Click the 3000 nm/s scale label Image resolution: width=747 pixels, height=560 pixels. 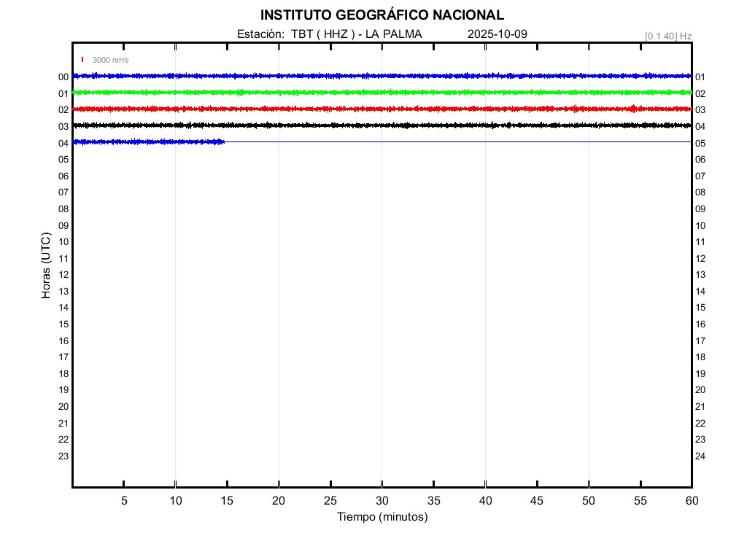pyautogui.click(x=110, y=60)
